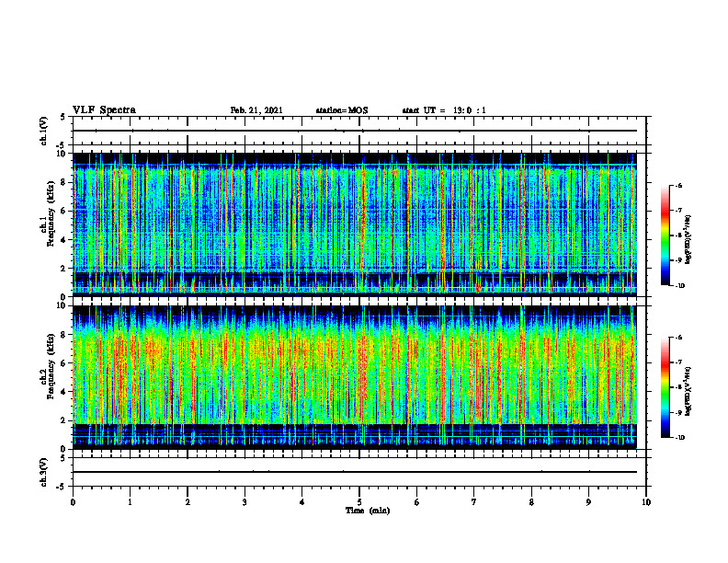Click time axis tick label "5"

click(359, 502)
